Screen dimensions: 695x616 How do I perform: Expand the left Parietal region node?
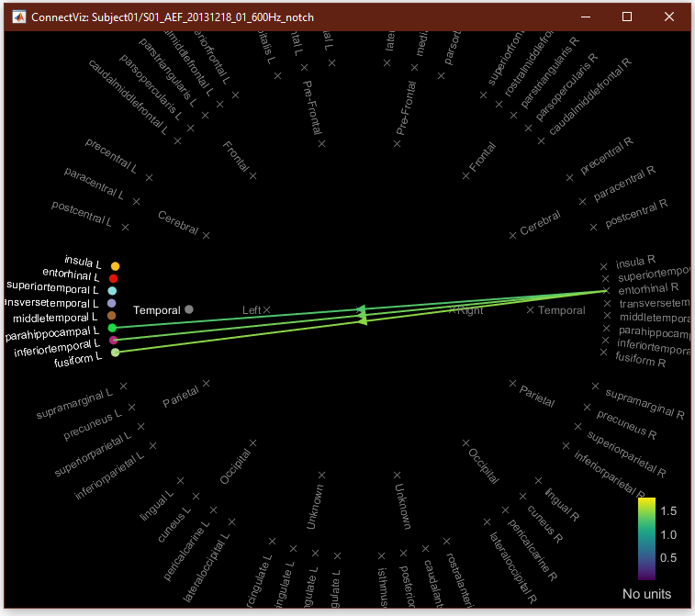click(207, 383)
